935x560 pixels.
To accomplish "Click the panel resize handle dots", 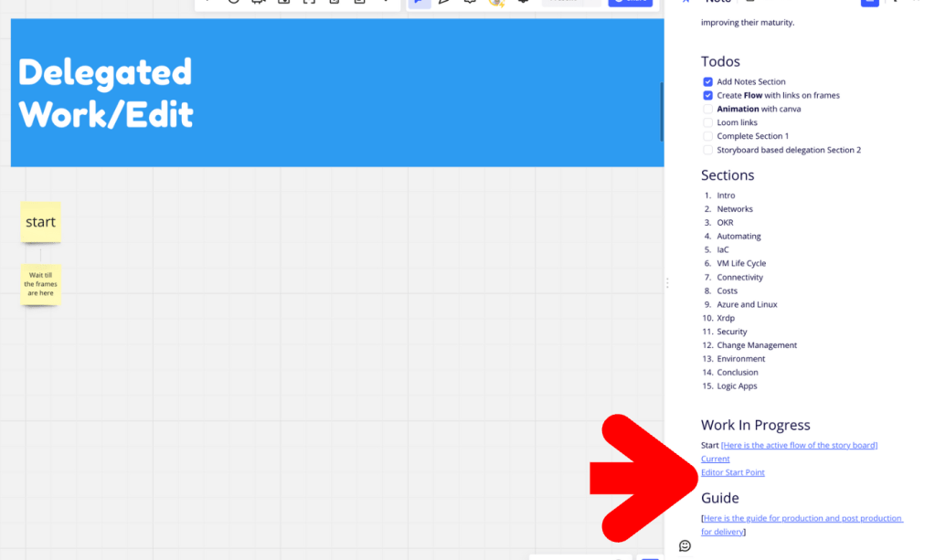I will tap(667, 283).
